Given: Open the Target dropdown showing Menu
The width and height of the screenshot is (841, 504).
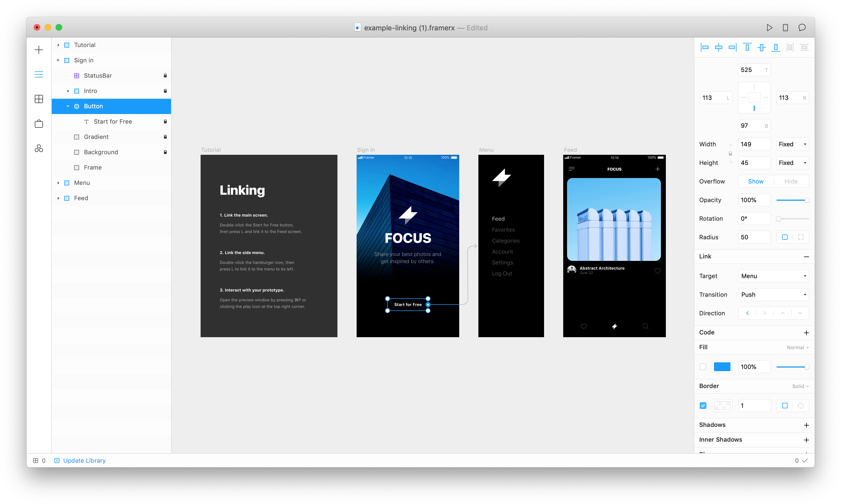Looking at the screenshot, I should pos(773,276).
